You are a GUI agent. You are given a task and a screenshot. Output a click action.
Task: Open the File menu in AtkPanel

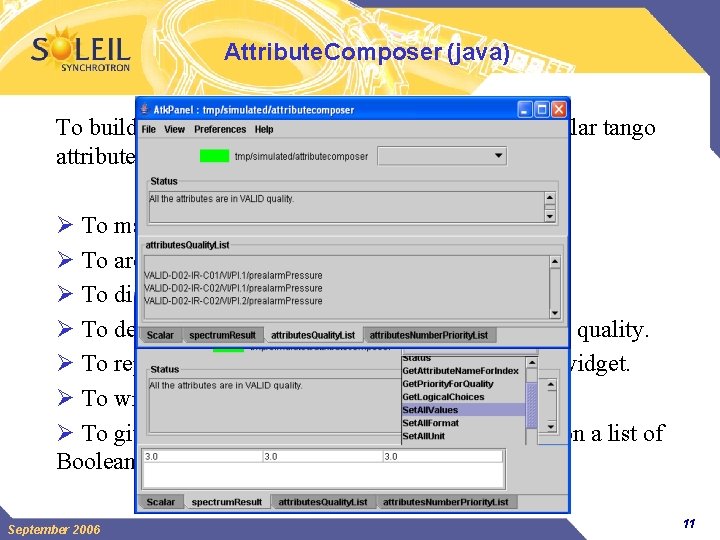[x=148, y=129]
